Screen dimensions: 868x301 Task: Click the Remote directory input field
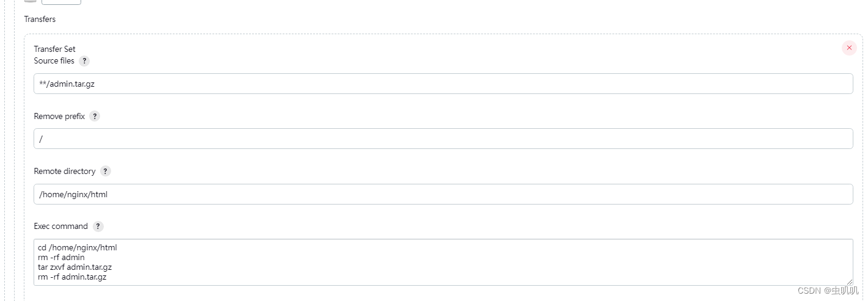coord(443,195)
